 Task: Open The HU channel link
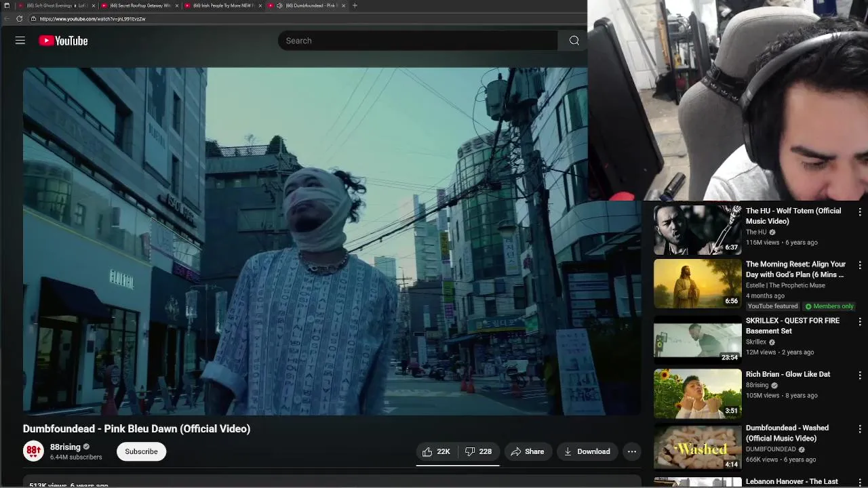pyautogui.click(x=757, y=232)
